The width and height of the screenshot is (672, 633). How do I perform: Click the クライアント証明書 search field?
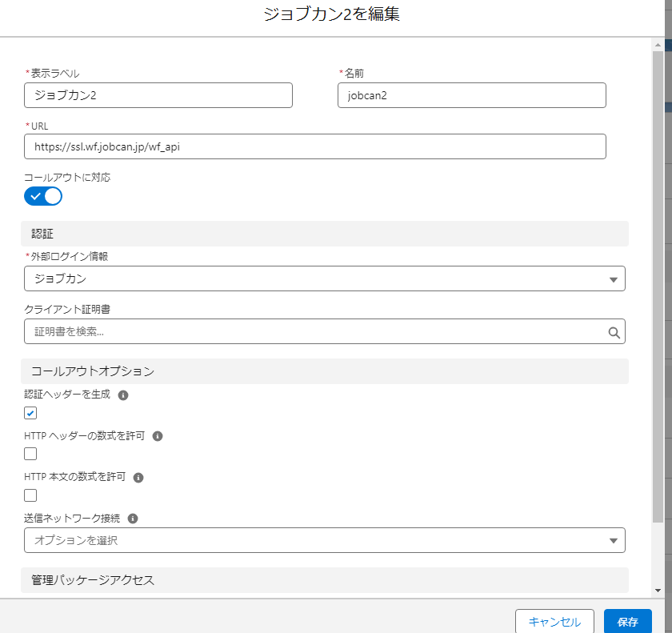[x=316, y=331]
